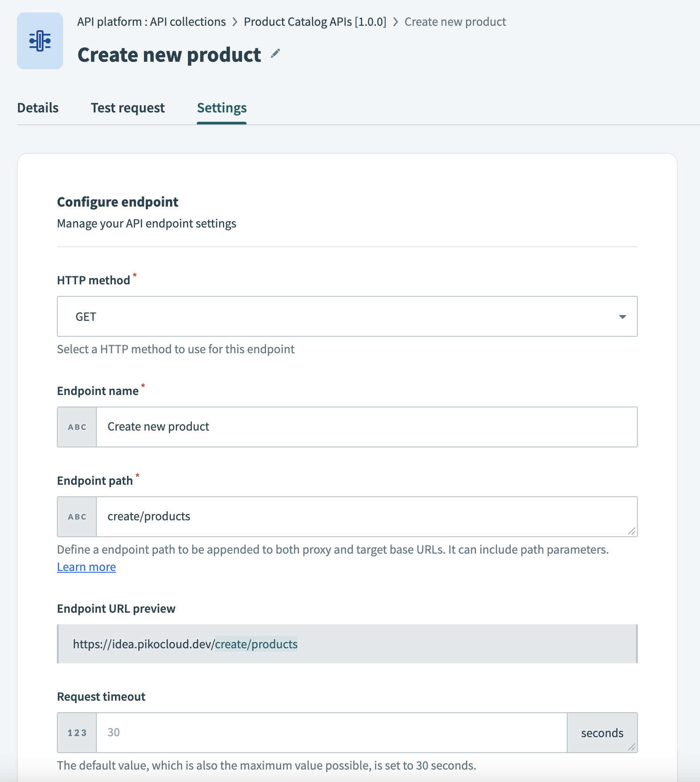Click the API endpoint icon beside the breadcrumb
This screenshot has width=700, height=782.
click(40, 41)
